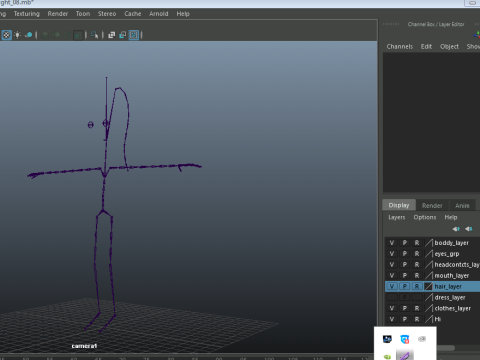
Task: Open Edit menu in Channel Box
Action: coord(426,46)
